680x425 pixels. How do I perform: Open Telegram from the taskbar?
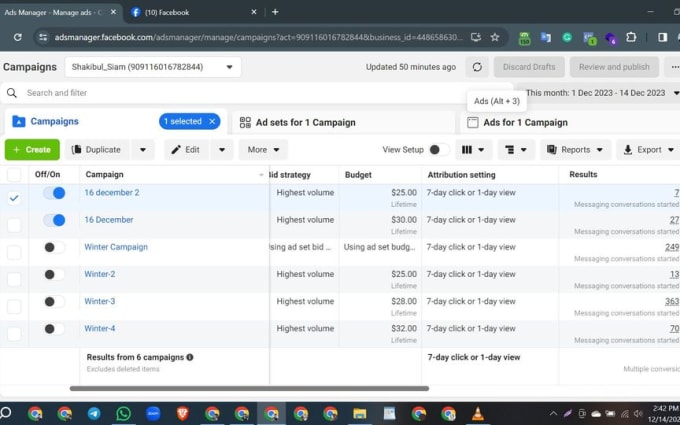(x=94, y=413)
